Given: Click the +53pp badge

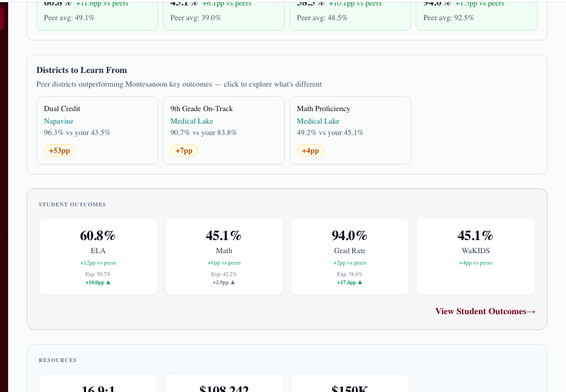Looking at the screenshot, I should 59,150.
